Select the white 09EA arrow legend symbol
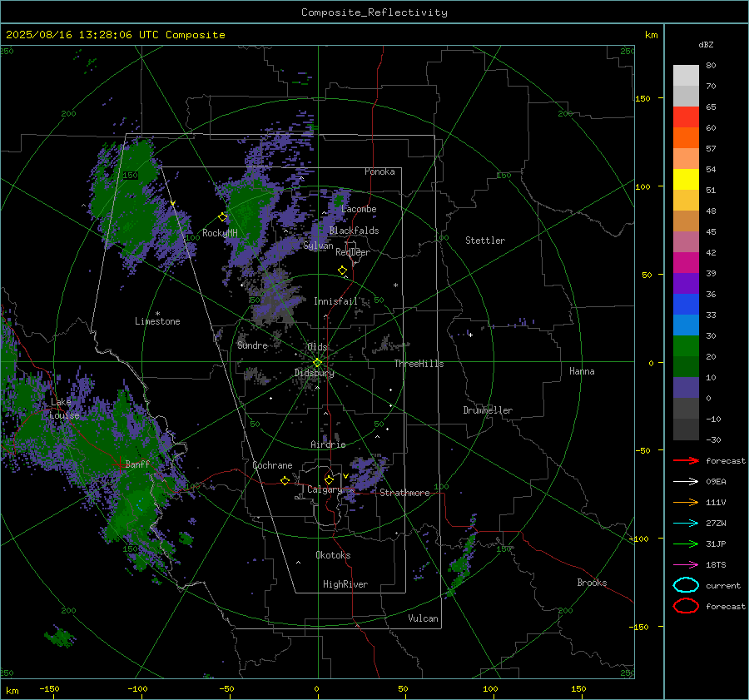749x700 pixels. (x=686, y=482)
